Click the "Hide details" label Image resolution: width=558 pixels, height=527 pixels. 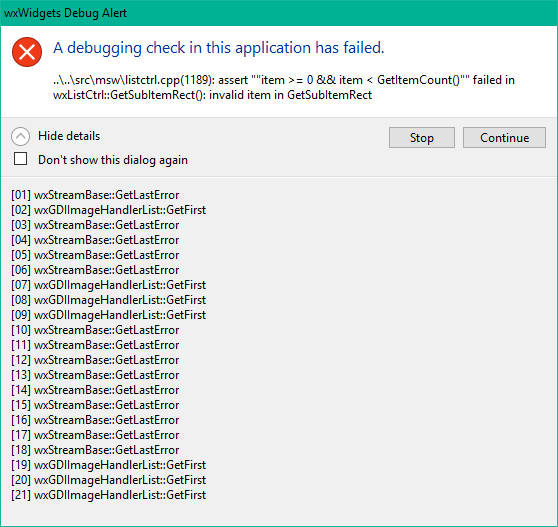pyautogui.click(x=69, y=136)
